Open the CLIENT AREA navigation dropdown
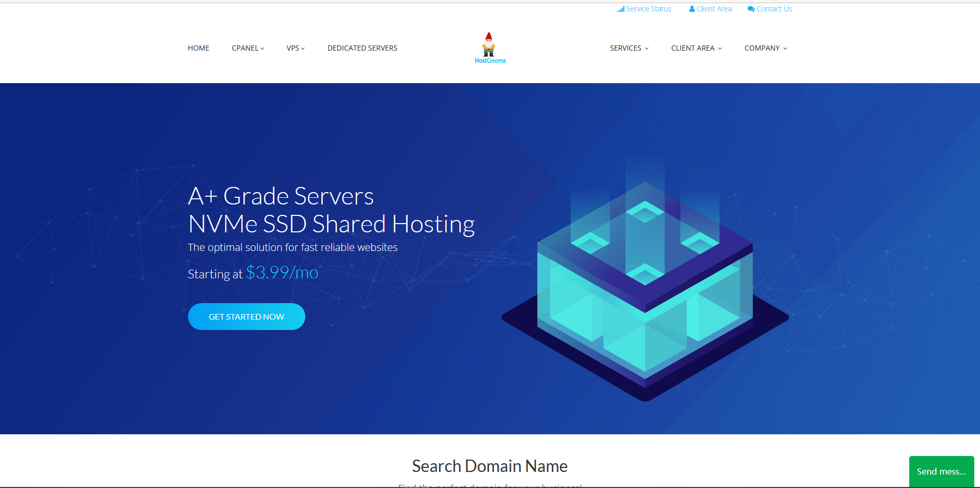Screen dimensions: 980x488 (696, 48)
